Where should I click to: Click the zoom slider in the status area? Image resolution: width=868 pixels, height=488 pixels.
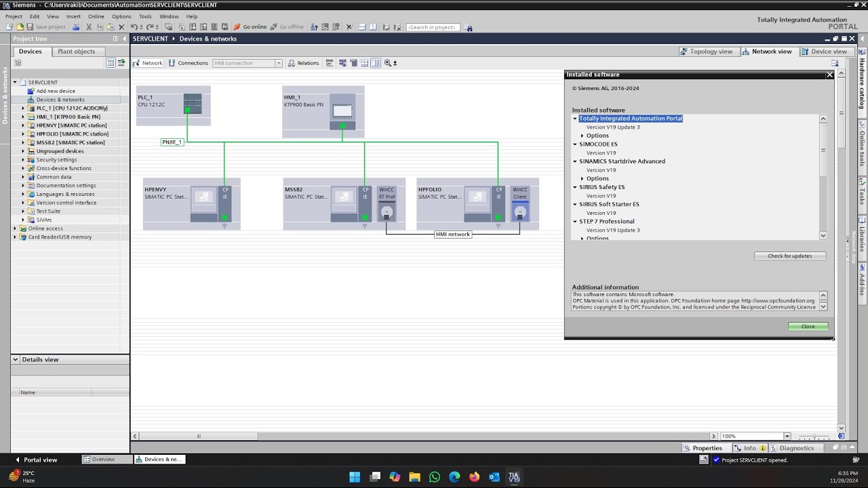tap(814, 436)
